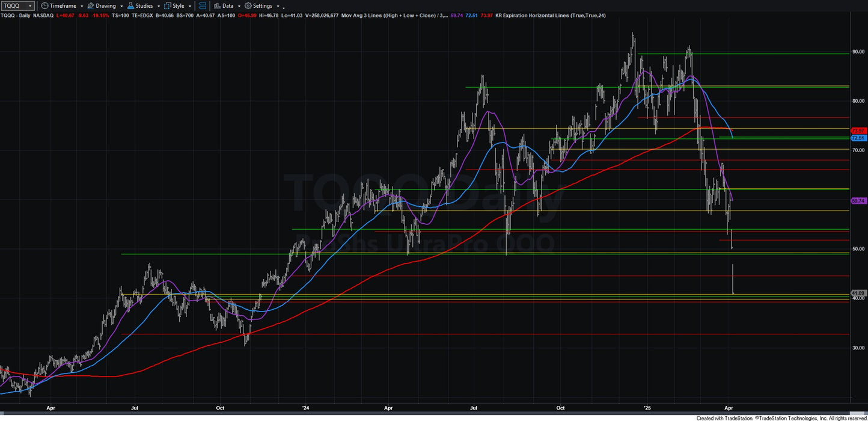Expand the dropdown arrow beside Data

point(239,6)
